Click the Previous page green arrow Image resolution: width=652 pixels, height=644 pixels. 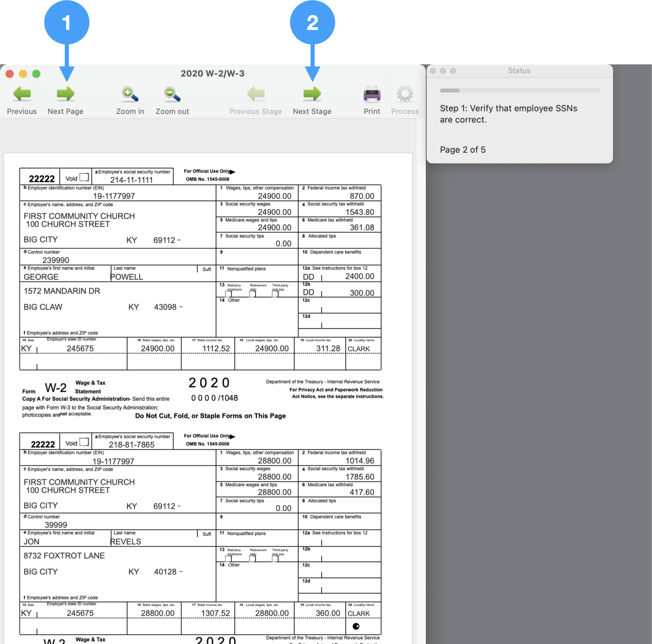pos(22,94)
